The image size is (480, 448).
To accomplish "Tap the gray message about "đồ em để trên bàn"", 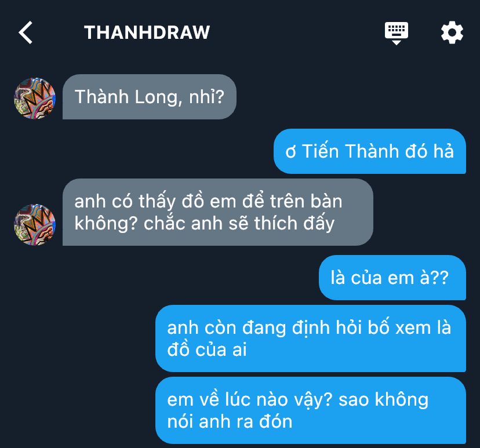I will (217, 212).
